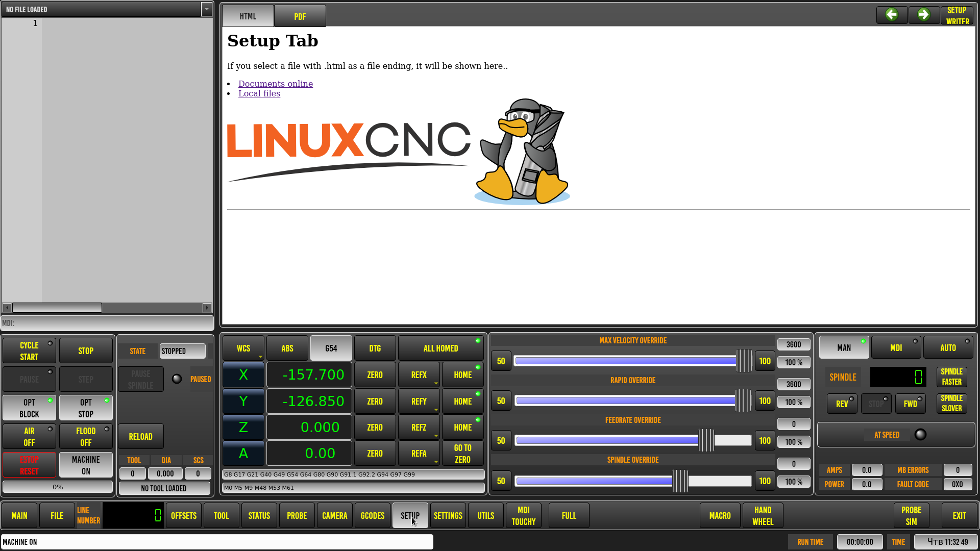
Task: Toggle AIR OFF coolant button
Action: click(29, 437)
